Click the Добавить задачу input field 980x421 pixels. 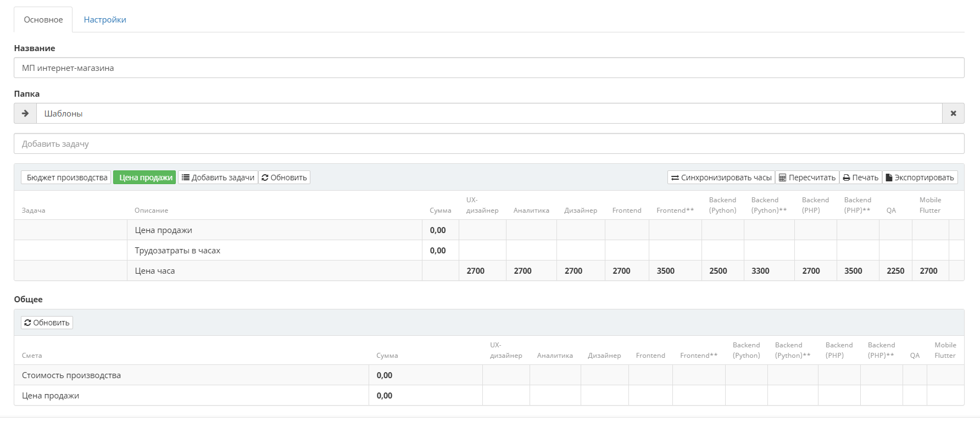[489, 144]
